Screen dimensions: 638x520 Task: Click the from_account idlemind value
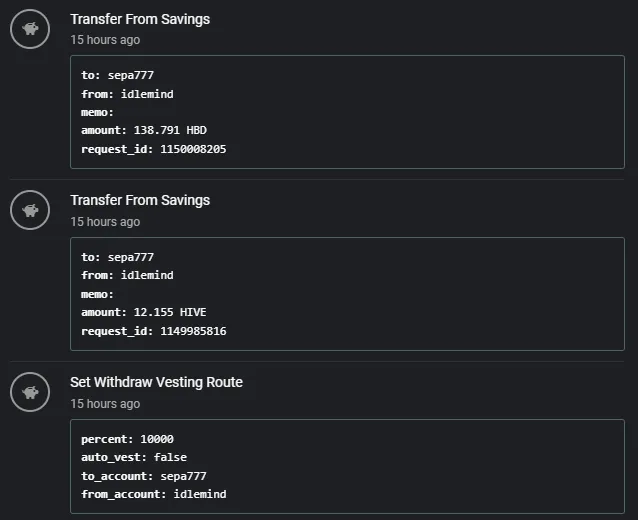point(200,494)
